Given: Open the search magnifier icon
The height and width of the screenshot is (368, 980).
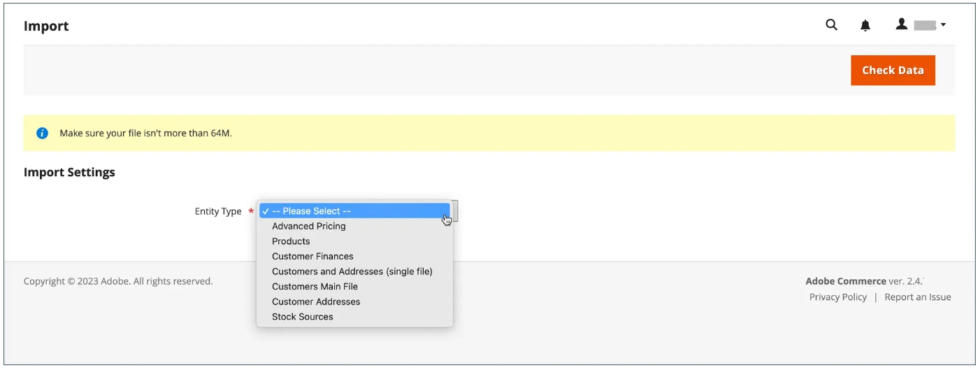Looking at the screenshot, I should point(831,25).
